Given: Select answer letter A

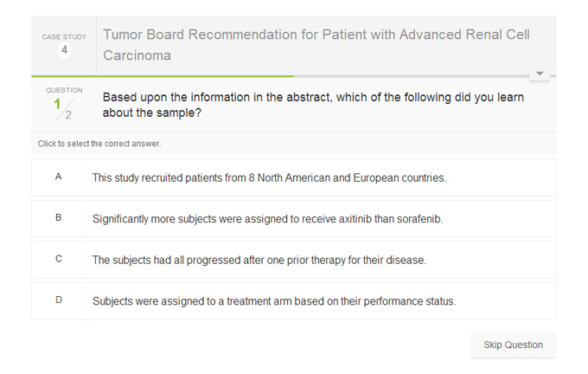Looking at the screenshot, I should click(59, 177).
